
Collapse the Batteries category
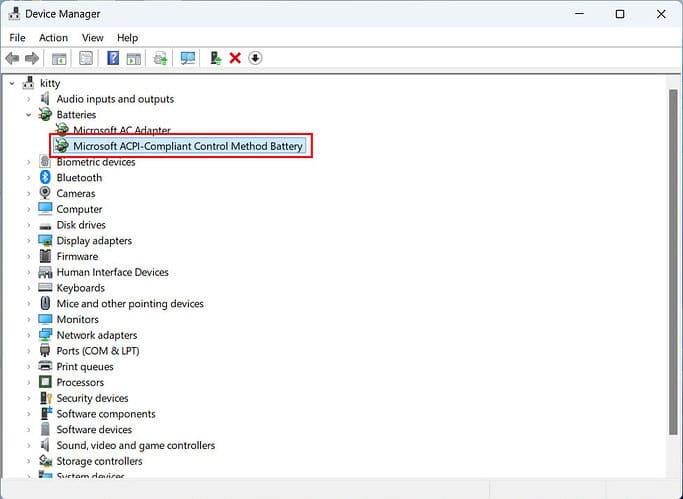pyautogui.click(x=29, y=115)
